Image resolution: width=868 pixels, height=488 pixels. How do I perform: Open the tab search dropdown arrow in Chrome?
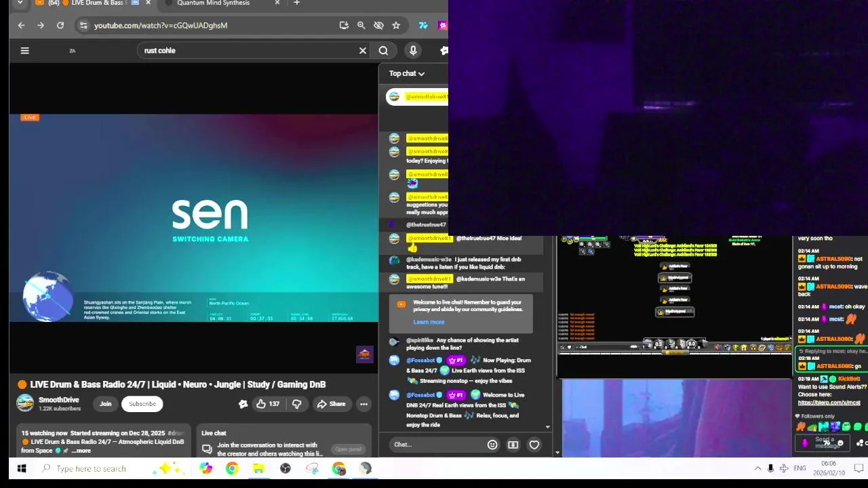20,3
